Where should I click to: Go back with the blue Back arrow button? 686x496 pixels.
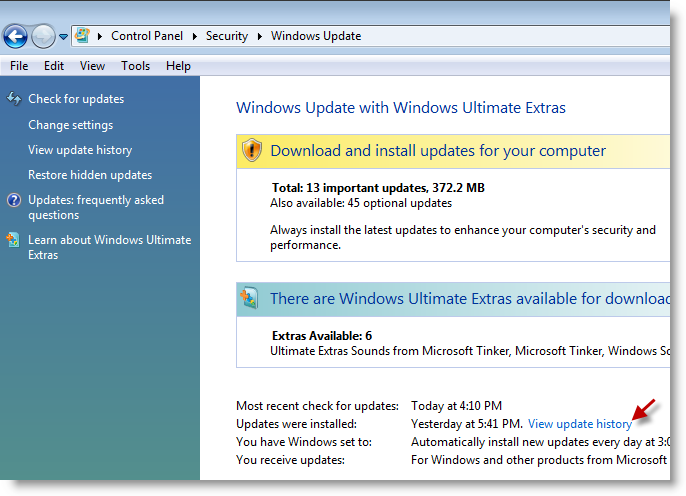(x=15, y=36)
